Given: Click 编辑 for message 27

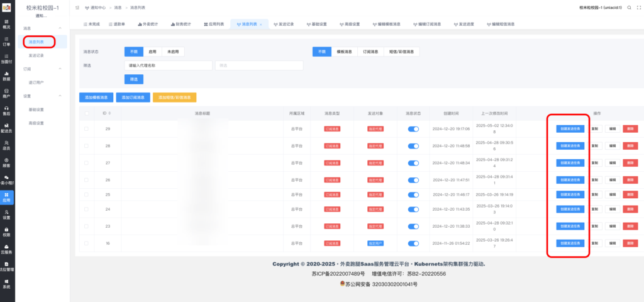Looking at the screenshot, I should click(613, 163).
